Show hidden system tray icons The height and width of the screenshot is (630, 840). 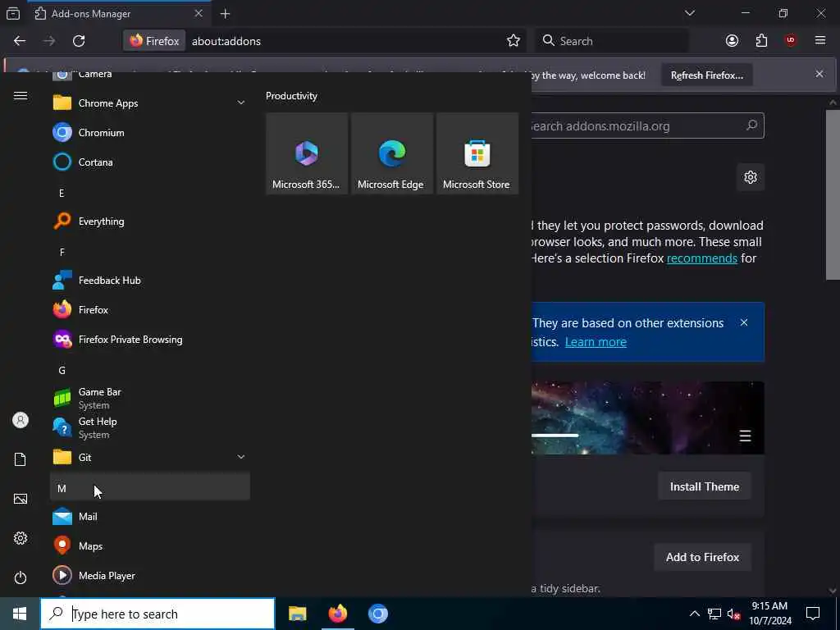[x=694, y=614]
